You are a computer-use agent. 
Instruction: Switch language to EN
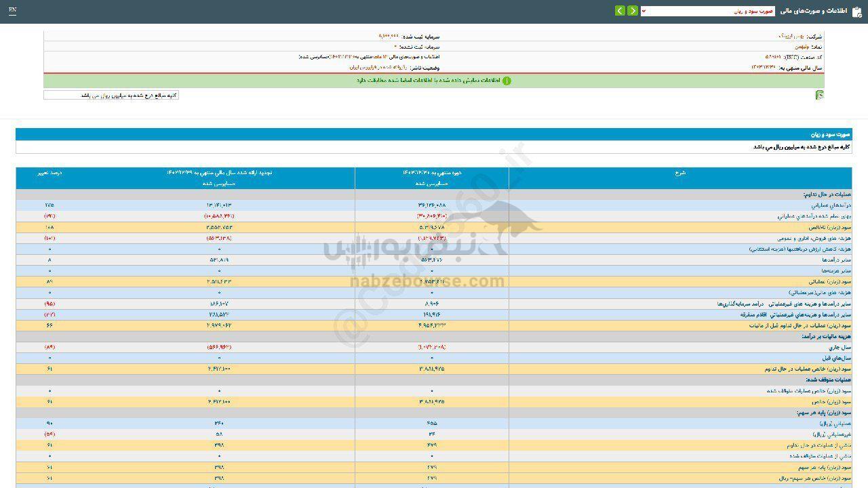pos(12,11)
